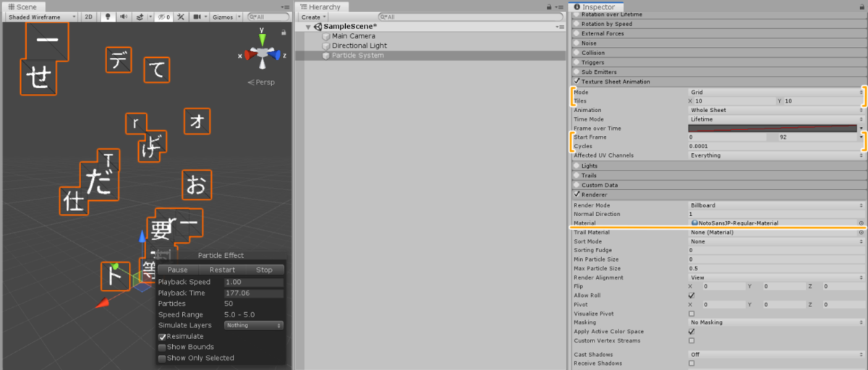868x370 pixels.
Task: Click the Unity logo beside SampleScene
Action: 318,26
